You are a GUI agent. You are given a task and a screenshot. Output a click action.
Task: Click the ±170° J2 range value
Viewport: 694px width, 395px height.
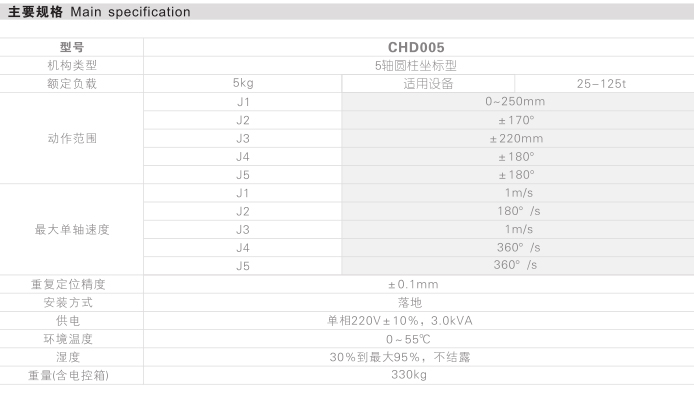tap(517, 120)
